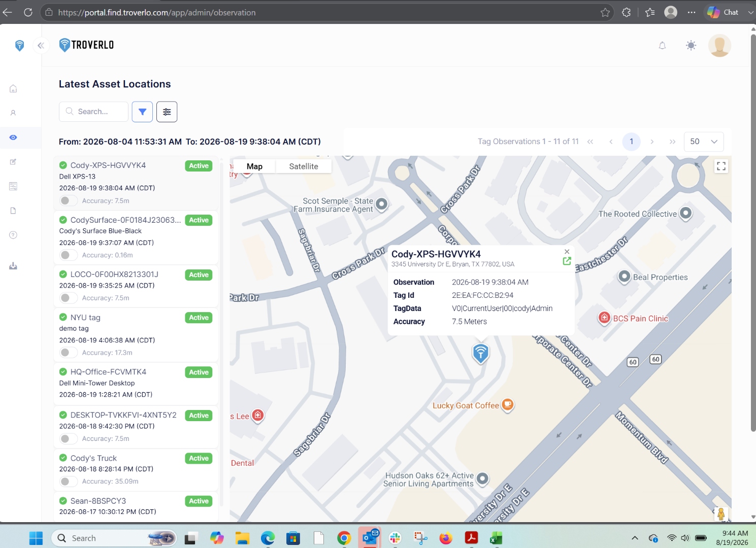
Task: Select the Observation eye sidebar icon
Action: [x=13, y=138]
